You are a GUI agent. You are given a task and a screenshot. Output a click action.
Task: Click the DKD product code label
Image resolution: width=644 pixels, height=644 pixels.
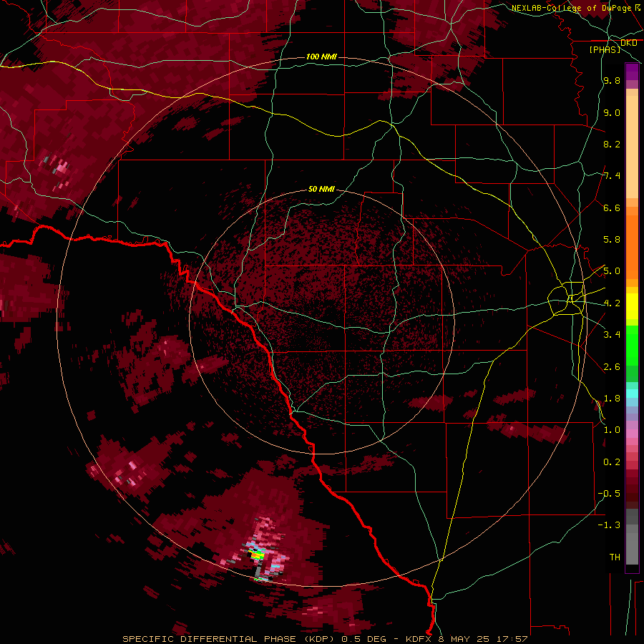click(x=628, y=43)
